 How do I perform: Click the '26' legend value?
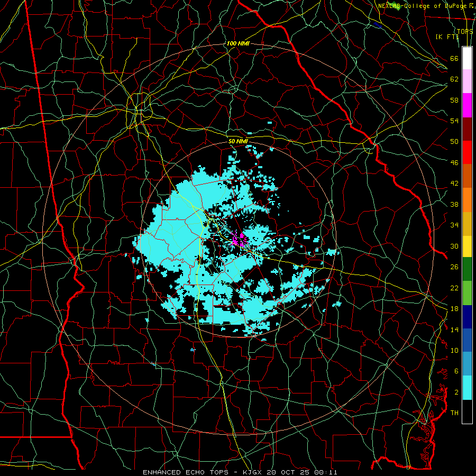pos(454,267)
